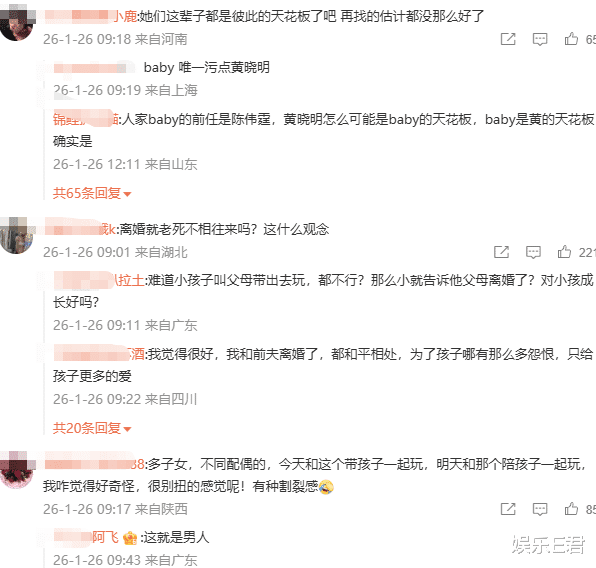Share the 09:18 Henan comment
The width and height of the screenshot is (596, 568).
click(x=508, y=39)
